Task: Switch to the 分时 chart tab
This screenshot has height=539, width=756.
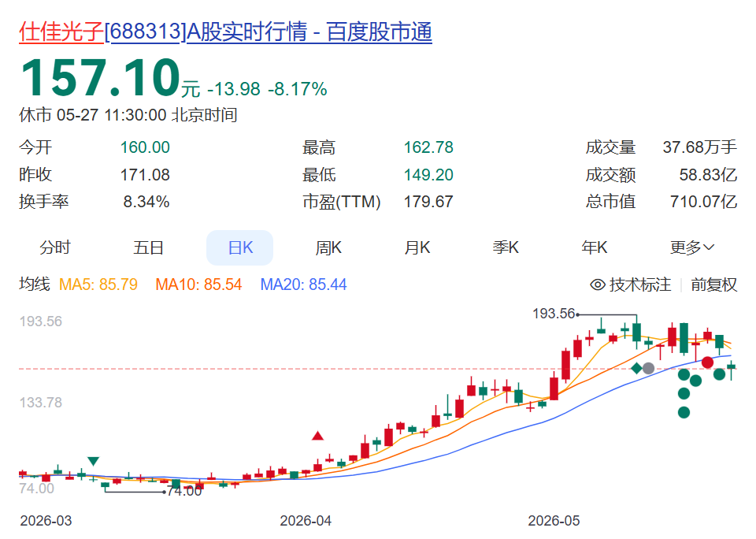Action: pos(55,247)
